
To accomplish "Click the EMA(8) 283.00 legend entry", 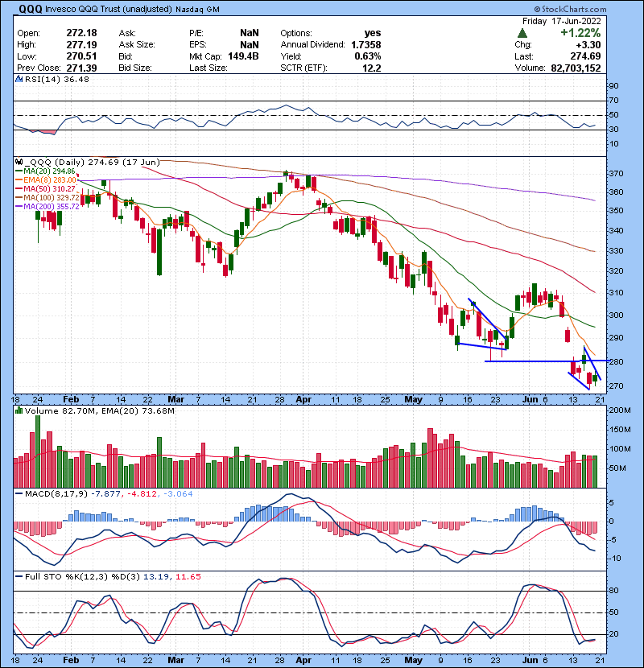I will [x=49, y=180].
